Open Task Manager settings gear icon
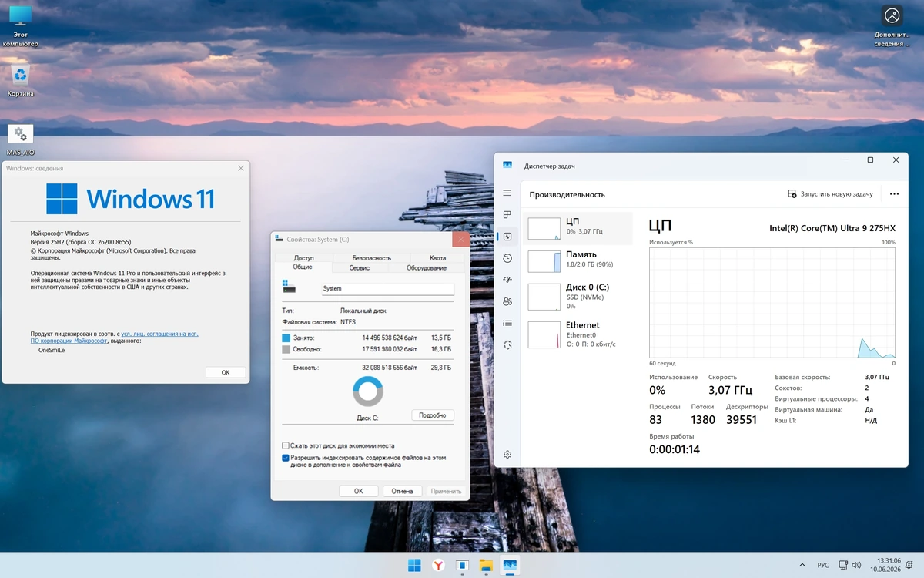 [507, 455]
